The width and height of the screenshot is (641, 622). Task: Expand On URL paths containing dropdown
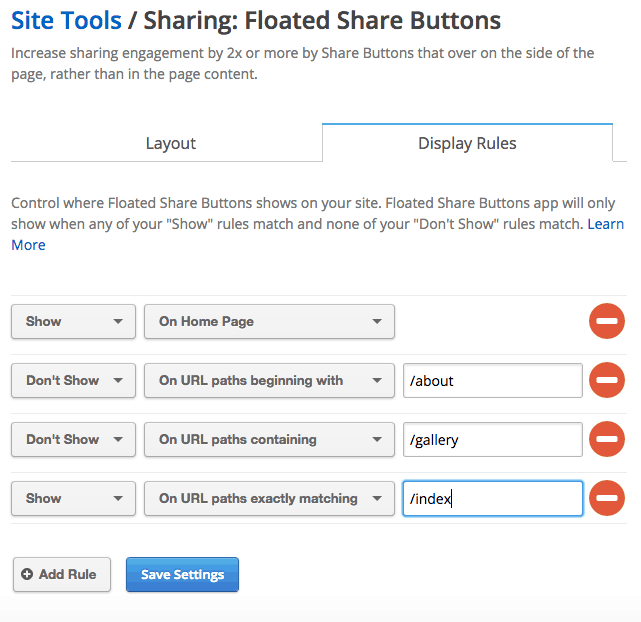tap(269, 439)
